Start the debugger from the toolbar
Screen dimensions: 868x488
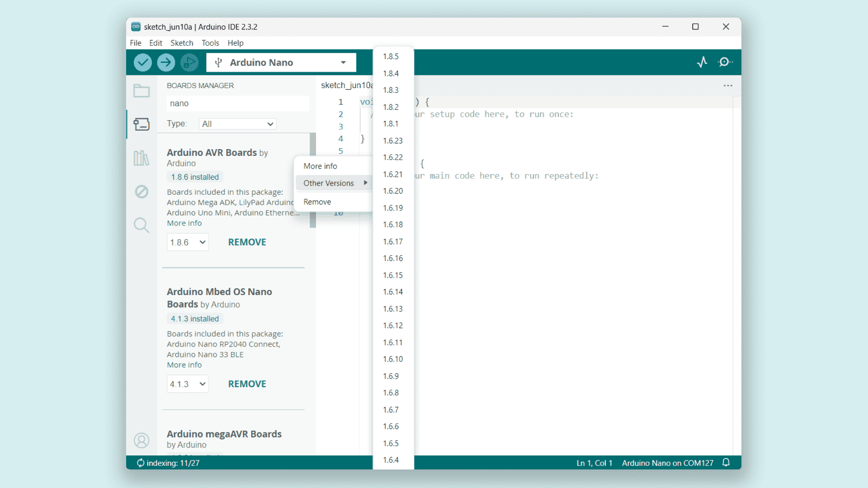(189, 62)
